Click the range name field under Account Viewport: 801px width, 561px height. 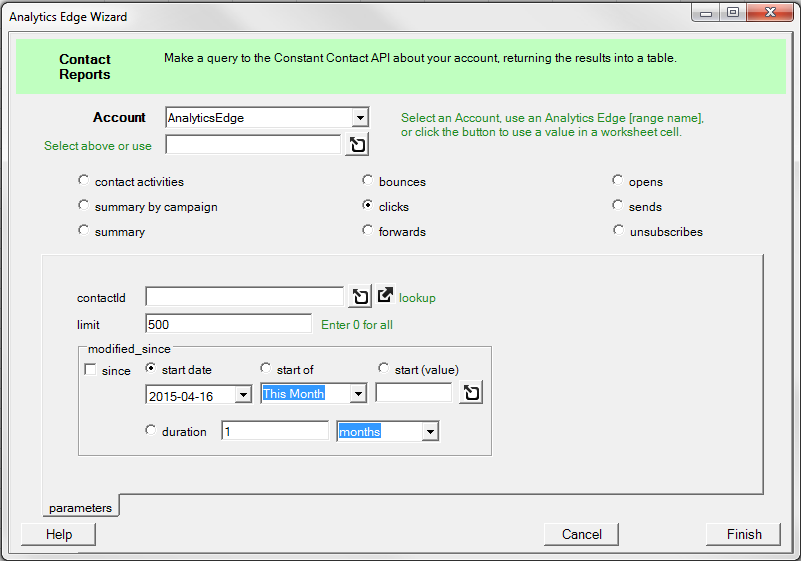tap(253, 145)
